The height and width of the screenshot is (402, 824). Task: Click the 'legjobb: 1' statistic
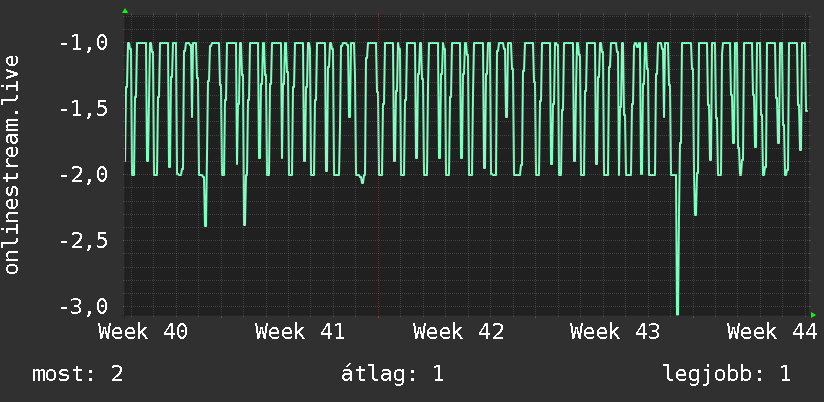(727, 374)
